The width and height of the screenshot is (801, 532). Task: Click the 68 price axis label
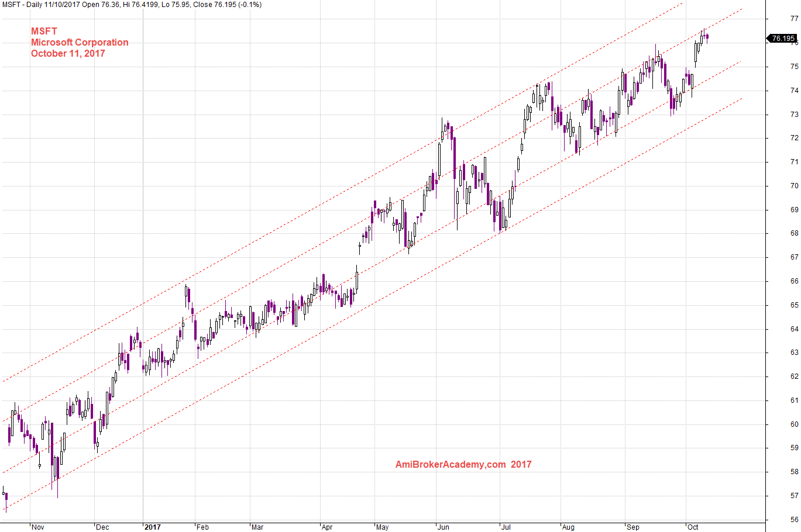click(794, 233)
